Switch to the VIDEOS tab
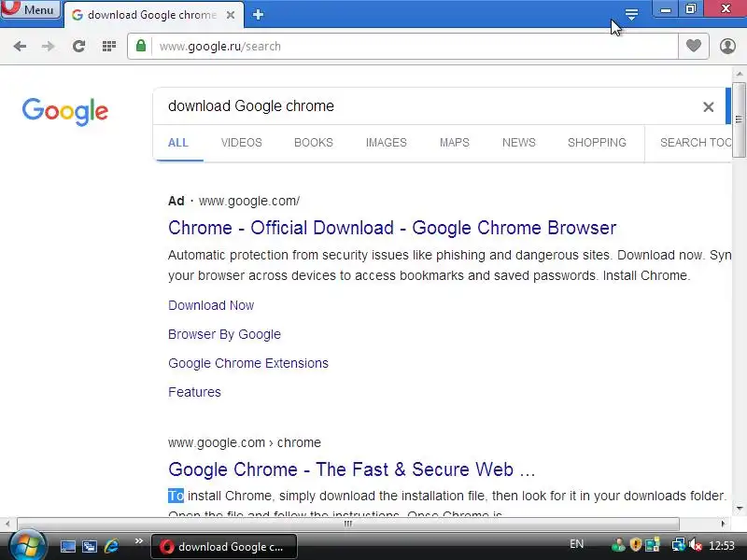 [x=242, y=143]
